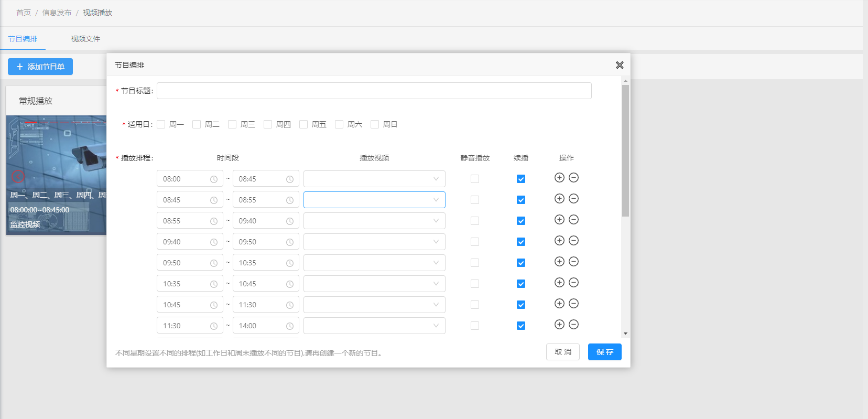Uncheck 续播 for the 08:00 row
This screenshot has width=868, height=419.
[521, 179]
